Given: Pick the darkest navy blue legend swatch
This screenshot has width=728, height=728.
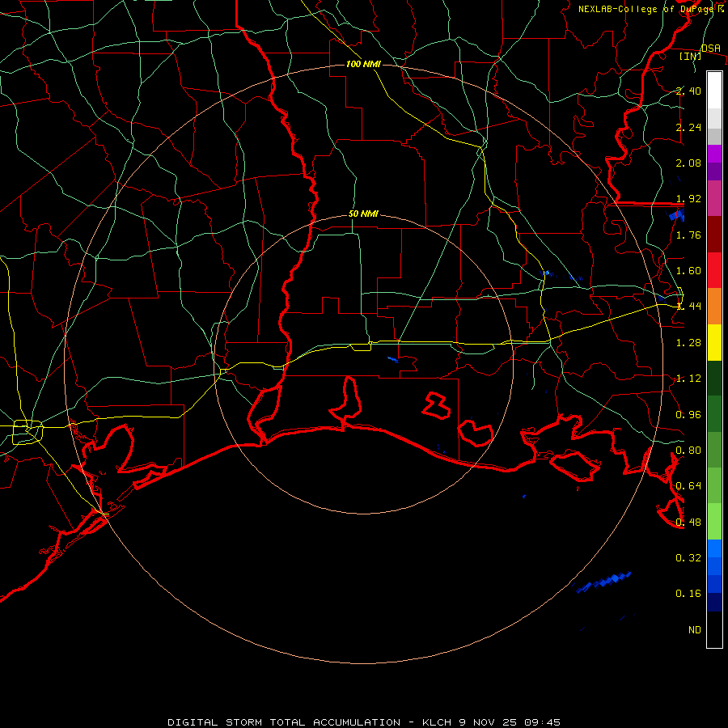Looking at the screenshot, I should coord(714,602).
